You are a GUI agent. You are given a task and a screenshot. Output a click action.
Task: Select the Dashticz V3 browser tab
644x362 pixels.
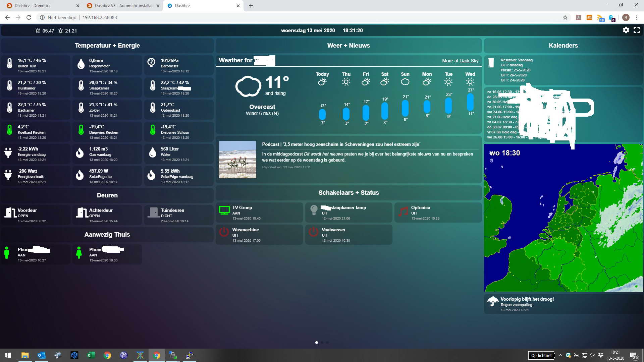123,5
